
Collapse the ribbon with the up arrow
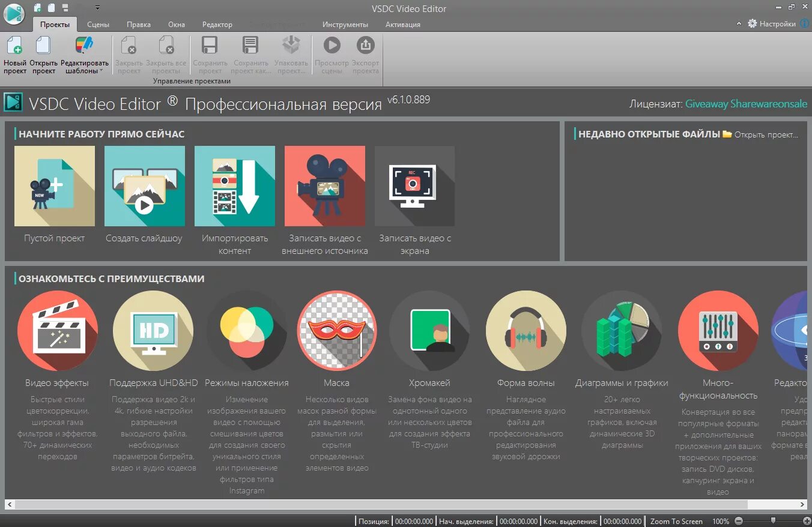739,24
